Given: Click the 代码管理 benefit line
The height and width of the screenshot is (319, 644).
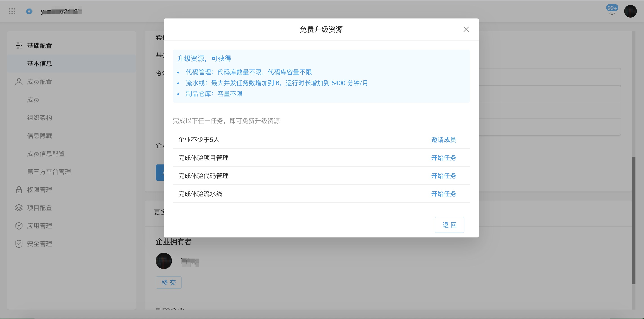Looking at the screenshot, I should coord(249,72).
